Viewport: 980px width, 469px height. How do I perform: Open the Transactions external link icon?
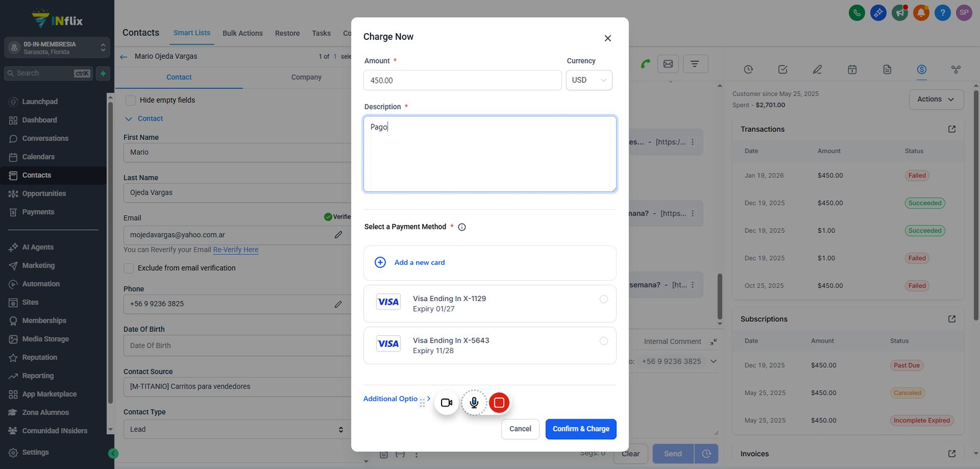coord(952,129)
